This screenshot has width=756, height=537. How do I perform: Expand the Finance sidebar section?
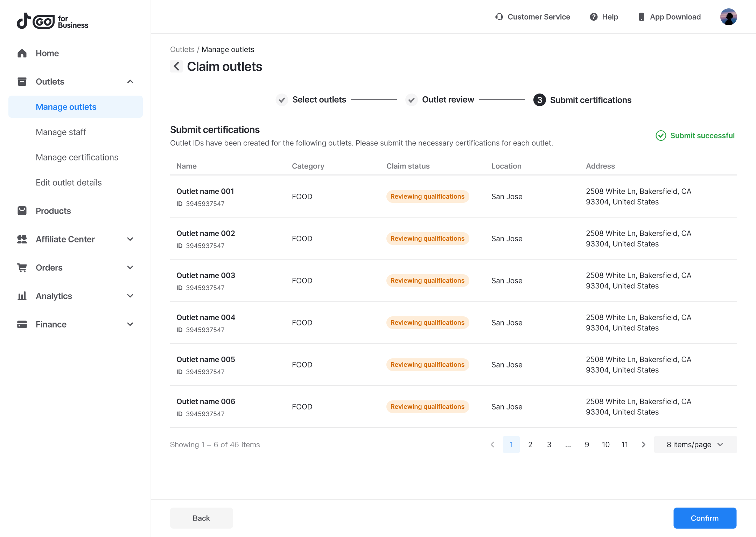pyautogui.click(x=130, y=324)
